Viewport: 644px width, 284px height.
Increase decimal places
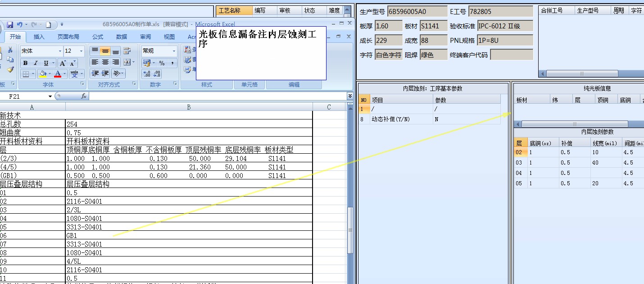(x=147, y=74)
